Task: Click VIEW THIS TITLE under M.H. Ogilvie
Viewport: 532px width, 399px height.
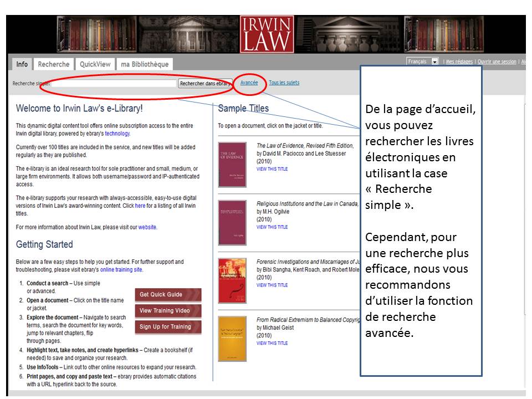Action: (x=272, y=227)
